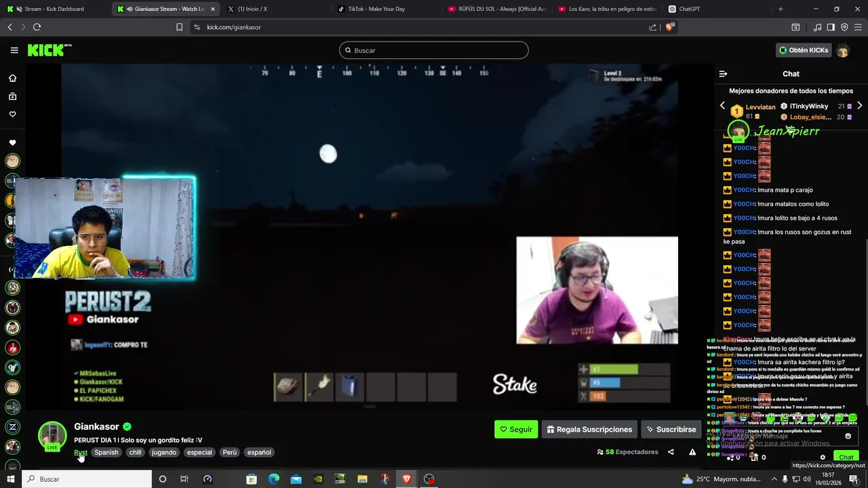Click the Giankasor channel name
The width and height of the screenshot is (868, 488).
96,426
